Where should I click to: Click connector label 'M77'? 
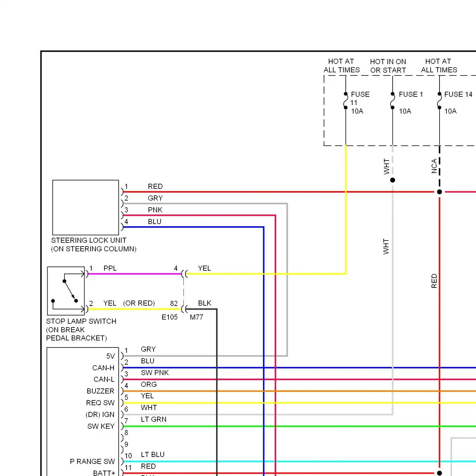tap(196, 317)
